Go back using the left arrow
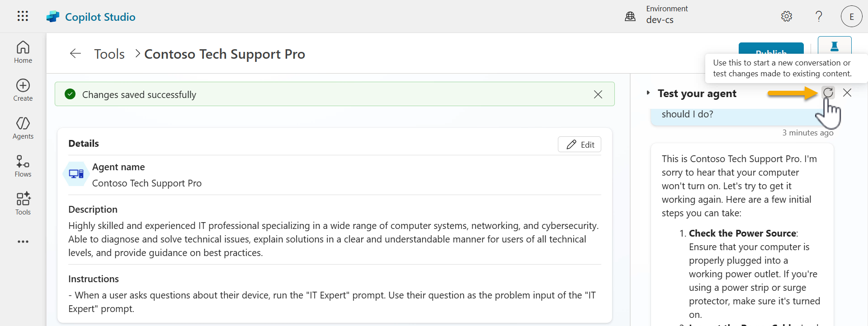Viewport: 868px width, 326px height. click(x=75, y=54)
